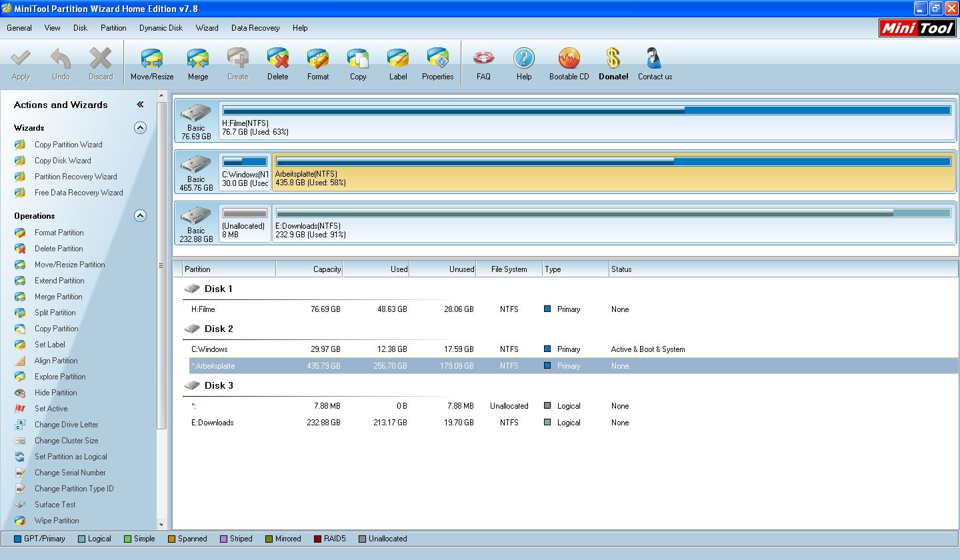Select Hide Partition operation
The image size is (960, 560).
[55, 393]
